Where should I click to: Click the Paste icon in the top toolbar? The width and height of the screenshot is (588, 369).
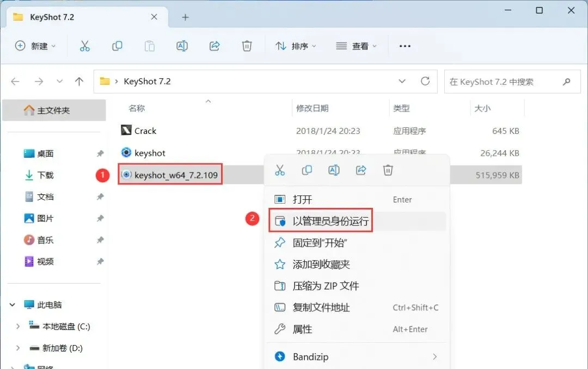point(150,46)
